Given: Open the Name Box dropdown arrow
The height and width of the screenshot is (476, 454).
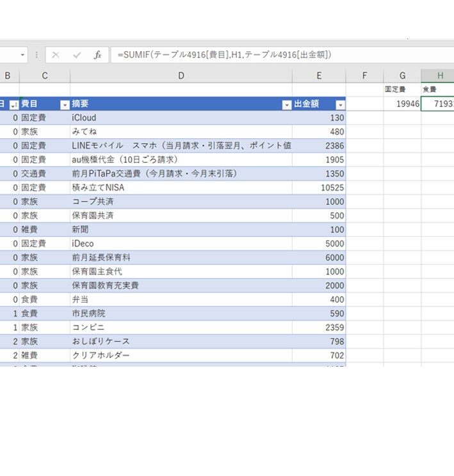Looking at the screenshot, I should [x=22, y=55].
